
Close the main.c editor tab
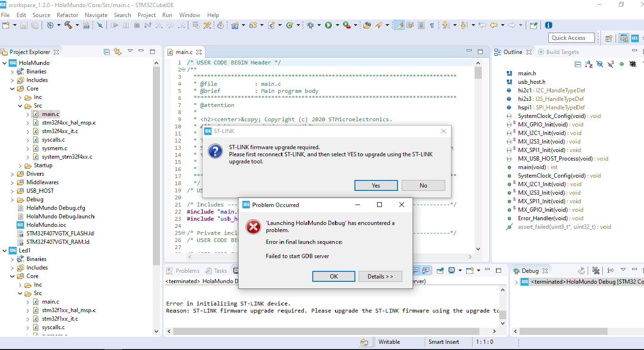tap(199, 52)
